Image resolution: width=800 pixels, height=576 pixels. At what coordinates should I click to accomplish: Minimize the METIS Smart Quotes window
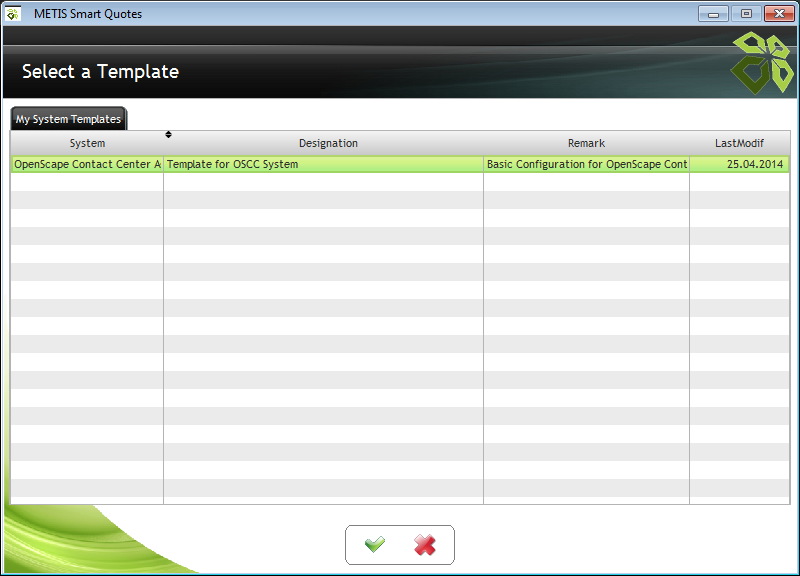tap(713, 14)
